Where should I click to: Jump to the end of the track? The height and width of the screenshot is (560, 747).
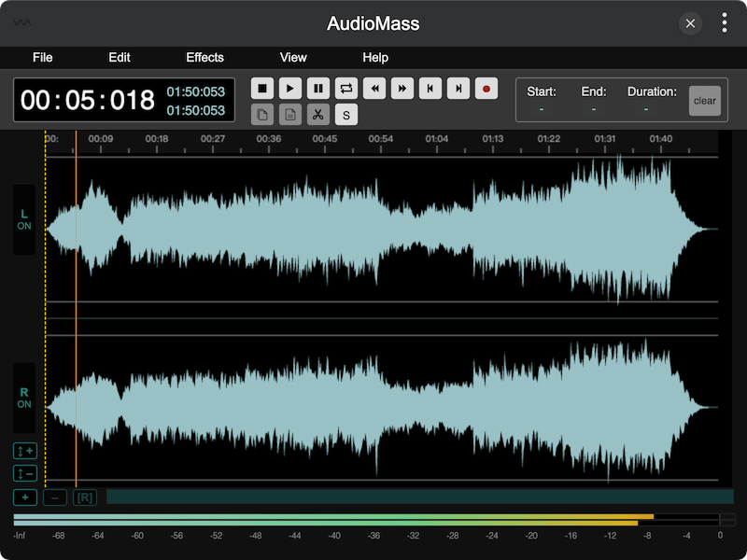click(458, 89)
